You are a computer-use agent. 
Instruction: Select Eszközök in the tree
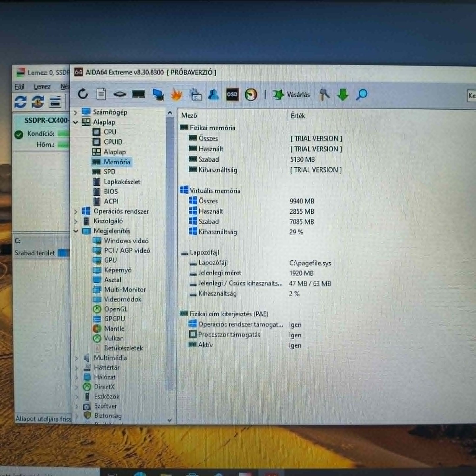(107, 396)
